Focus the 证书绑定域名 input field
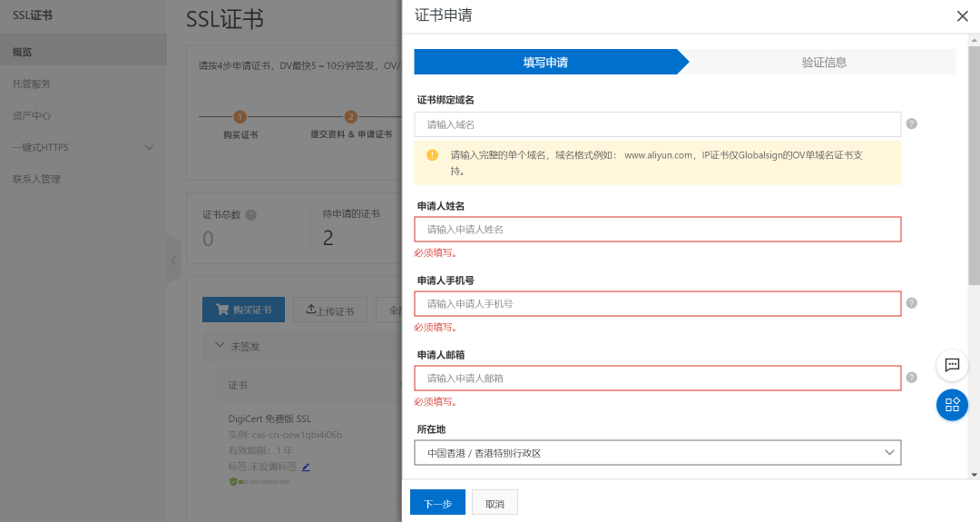This screenshot has width=980, height=522. coord(658,124)
